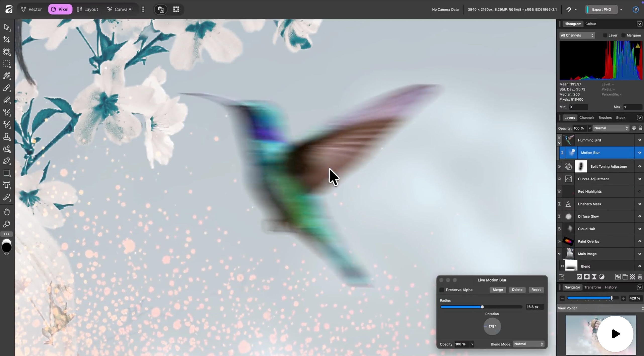Delete the selected layer with the trash icon
644x356 pixels.
tap(640, 277)
